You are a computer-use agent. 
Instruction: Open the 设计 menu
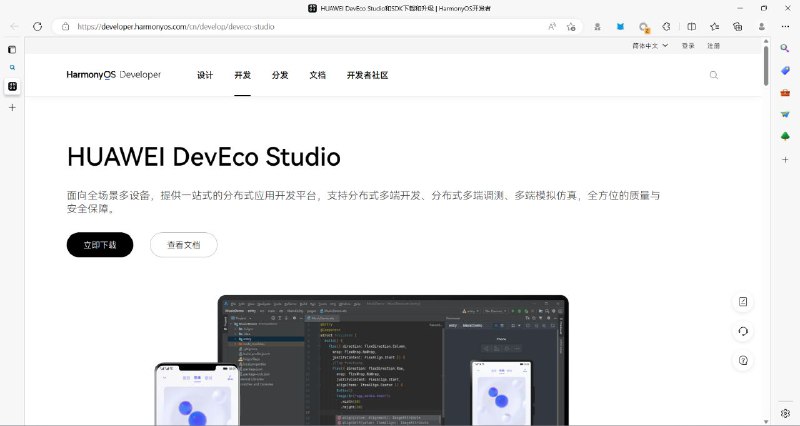205,75
